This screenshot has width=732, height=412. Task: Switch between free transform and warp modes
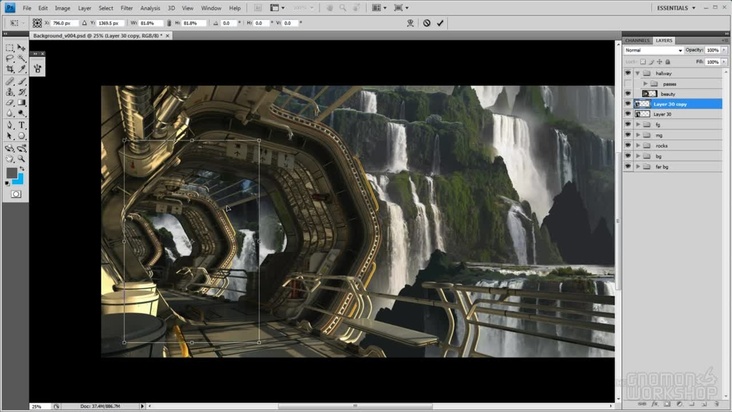[410, 23]
